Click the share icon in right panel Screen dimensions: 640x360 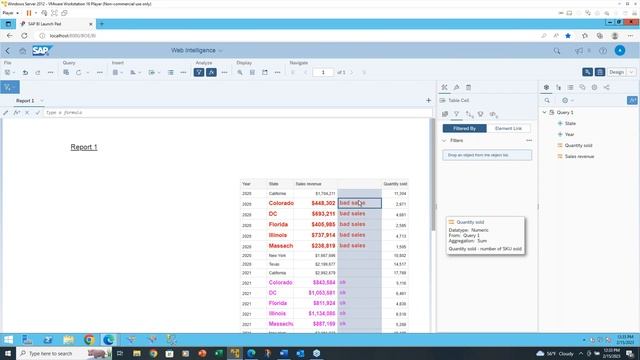coord(607,87)
